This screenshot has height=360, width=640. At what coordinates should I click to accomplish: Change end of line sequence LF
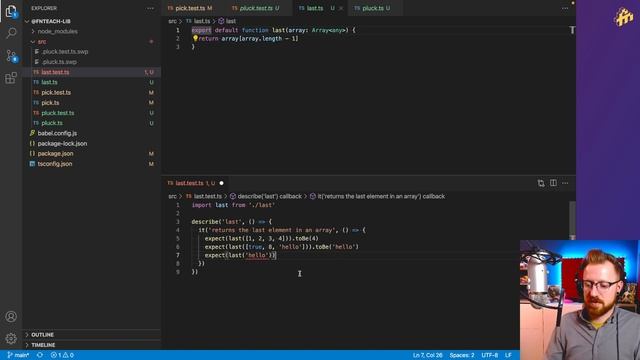(x=508, y=355)
